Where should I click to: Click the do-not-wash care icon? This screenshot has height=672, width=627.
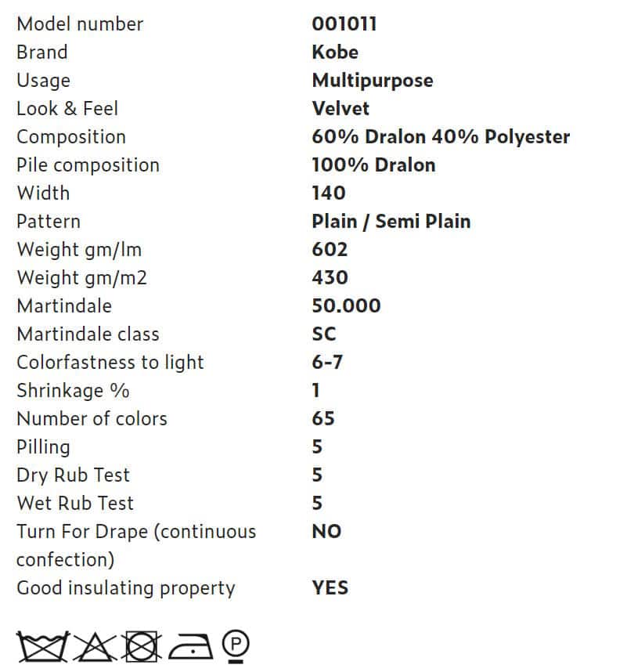[x=42, y=646]
